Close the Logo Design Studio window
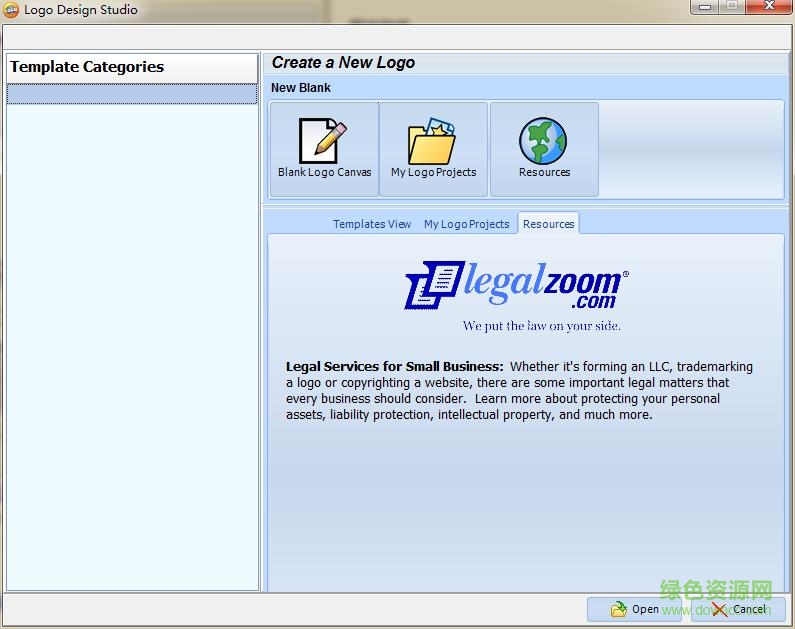This screenshot has width=795, height=629. pos(769,7)
